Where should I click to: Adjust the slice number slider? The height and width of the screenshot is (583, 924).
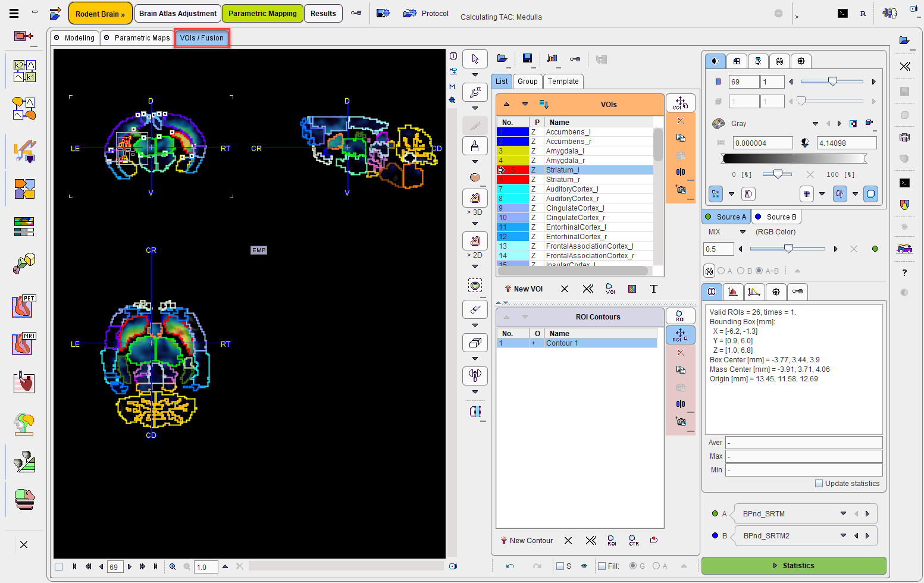(832, 82)
